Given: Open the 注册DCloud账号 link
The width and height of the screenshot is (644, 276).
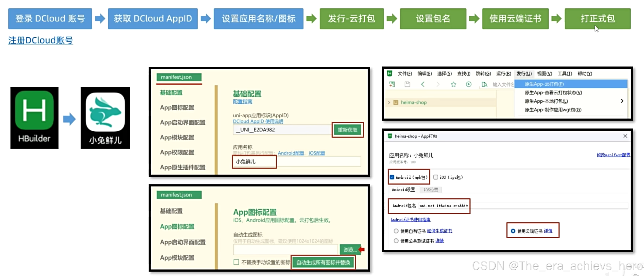Looking at the screenshot, I should 40,40.
